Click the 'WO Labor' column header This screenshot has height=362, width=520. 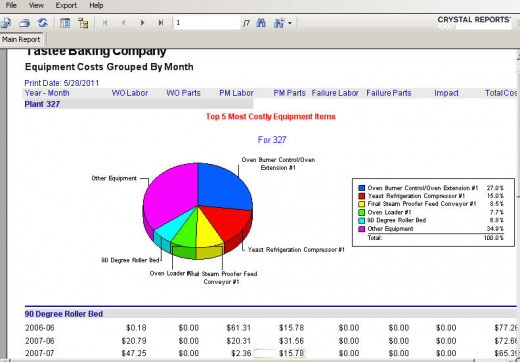point(130,93)
